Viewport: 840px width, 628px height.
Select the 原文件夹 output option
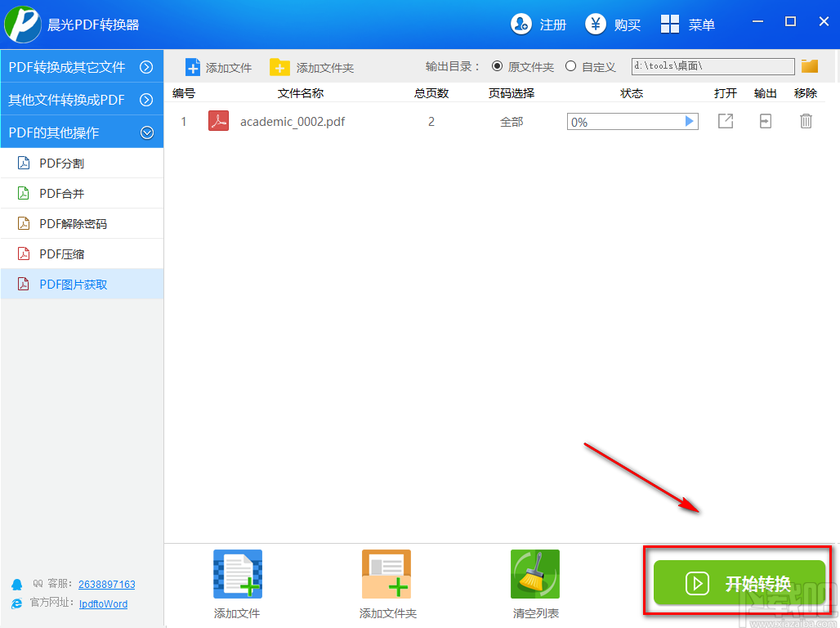pyautogui.click(x=498, y=66)
